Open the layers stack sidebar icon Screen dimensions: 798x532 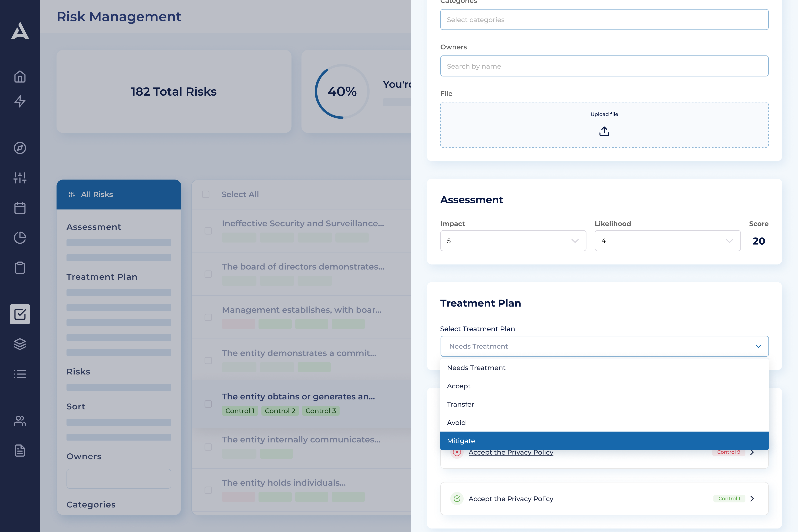tap(20, 344)
